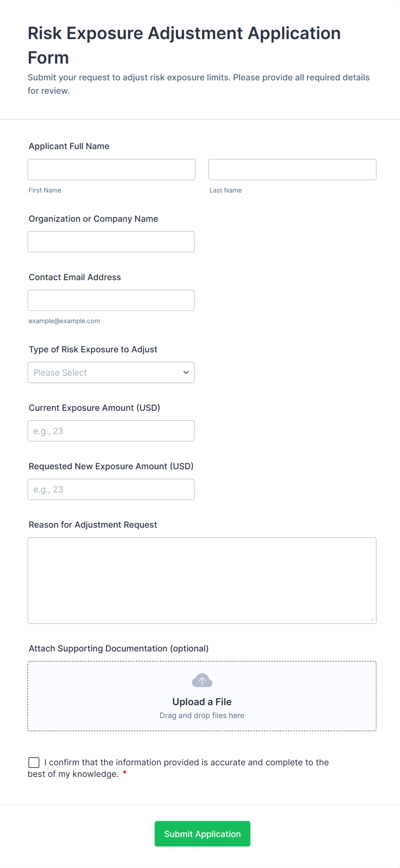The width and height of the screenshot is (400, 868).
Task: Click the Submit Application button
Action: click(x=202, y=834)
